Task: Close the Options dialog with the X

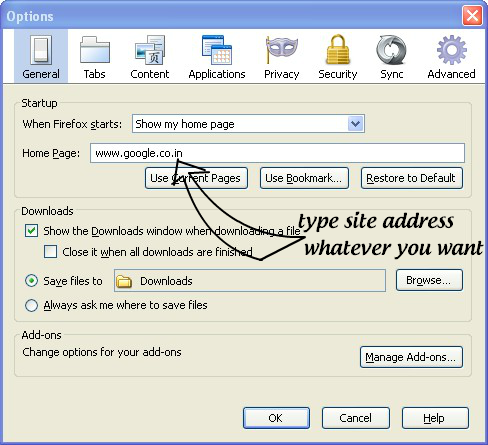Action: pyautogui.click(x=472, y=15)
